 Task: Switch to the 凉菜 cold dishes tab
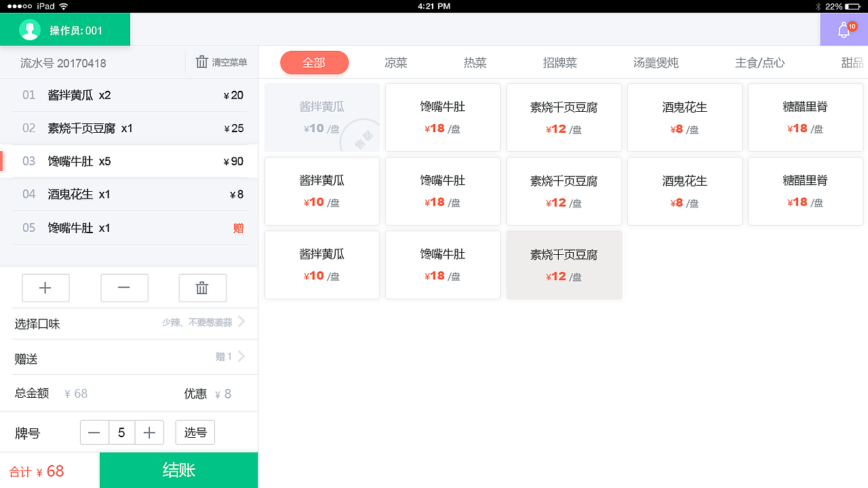(395, 62)
